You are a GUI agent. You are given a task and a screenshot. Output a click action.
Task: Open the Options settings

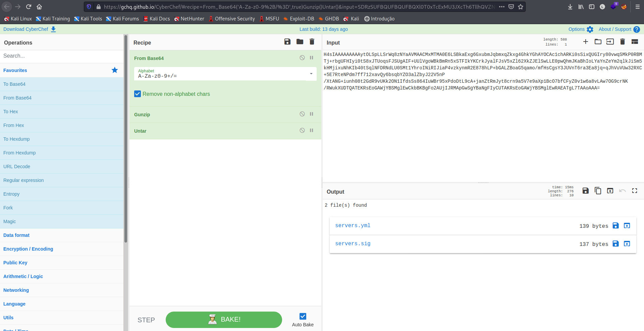tap(581, 29)
